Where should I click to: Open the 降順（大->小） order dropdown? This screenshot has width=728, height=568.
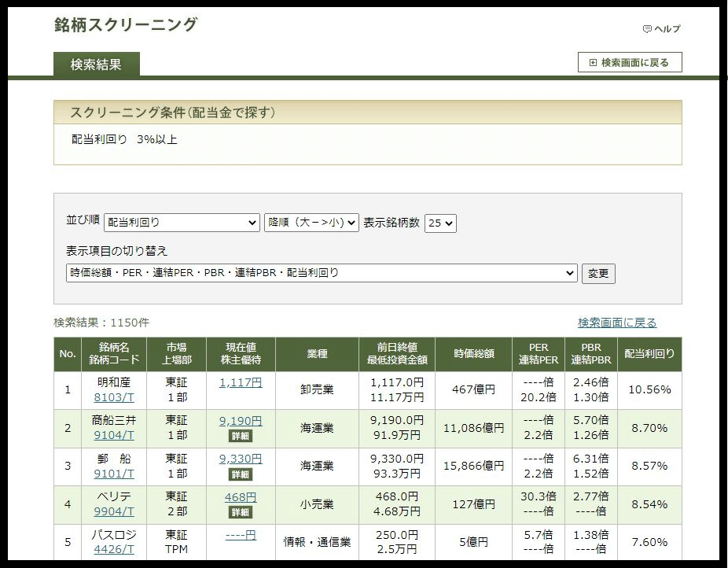311,223
